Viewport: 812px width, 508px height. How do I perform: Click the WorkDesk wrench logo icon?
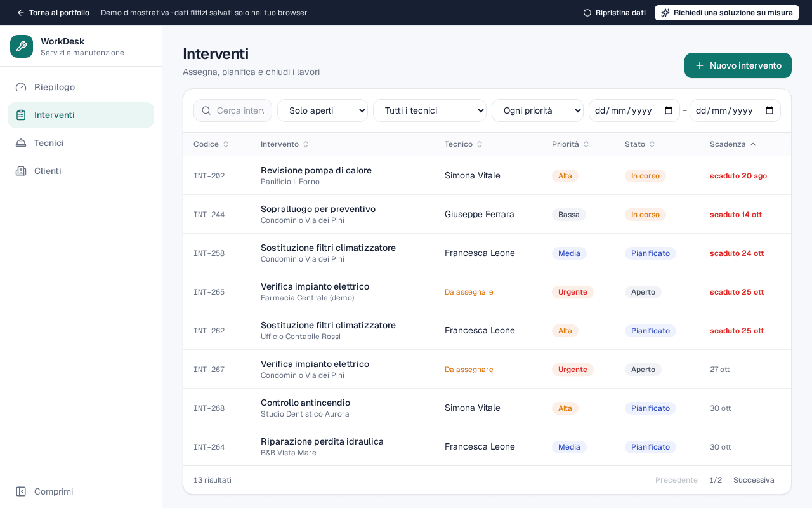pyautogui.click(x=22, y=46)
